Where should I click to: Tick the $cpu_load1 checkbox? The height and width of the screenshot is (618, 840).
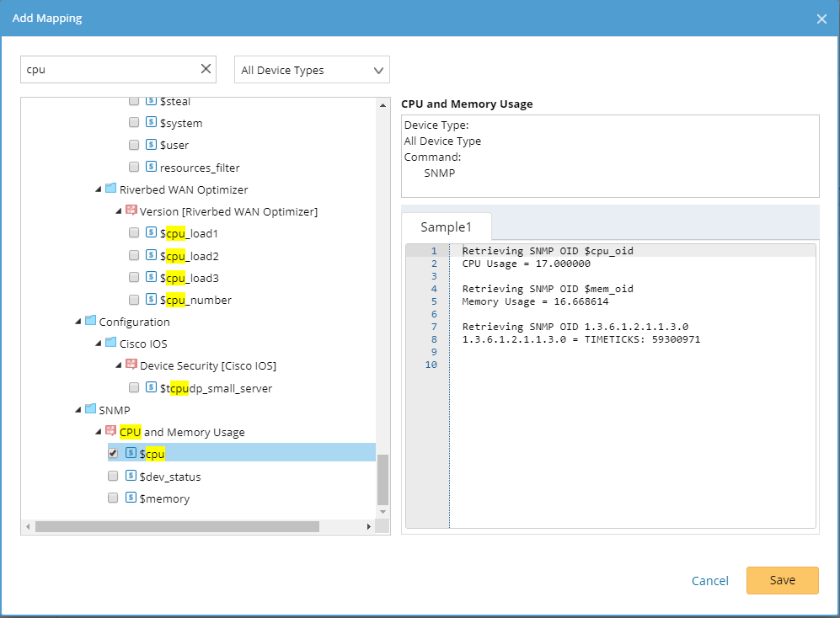[x=134, y=233]
